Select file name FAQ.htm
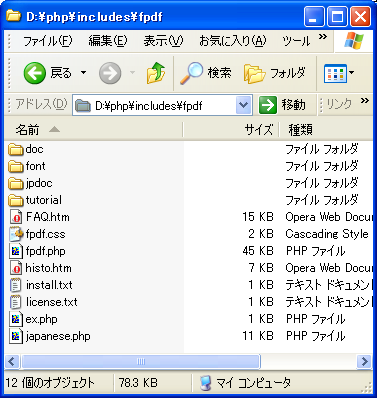377x398 pixels. click(48, 217)
